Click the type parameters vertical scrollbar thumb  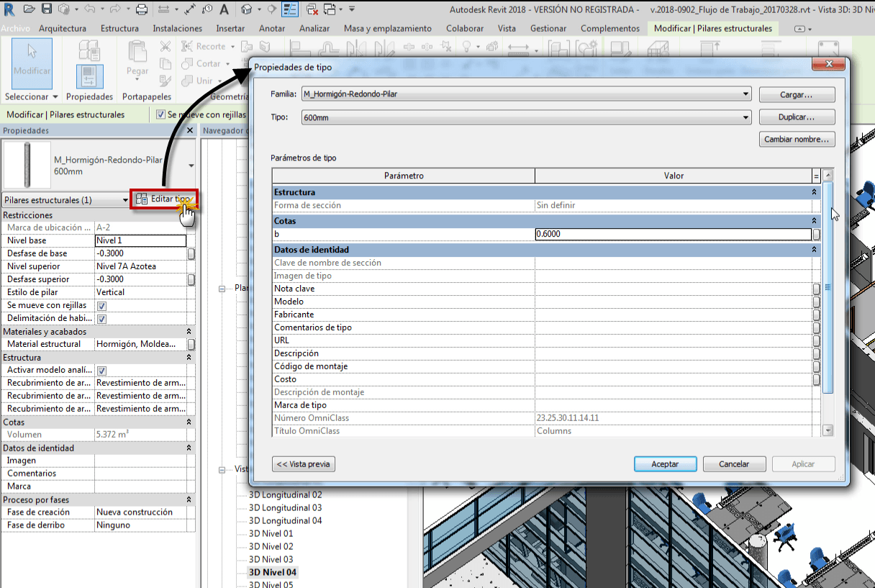pos(828,288)
